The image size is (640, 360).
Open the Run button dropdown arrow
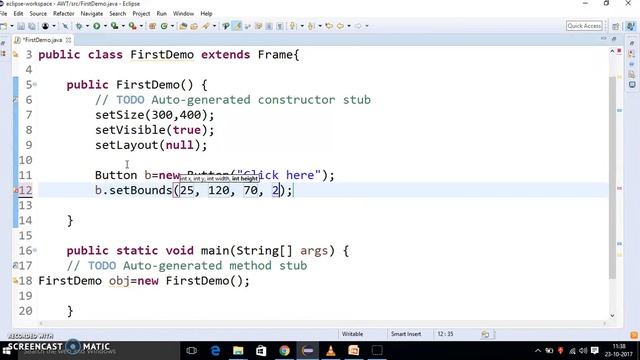click(x=105, y=26)
